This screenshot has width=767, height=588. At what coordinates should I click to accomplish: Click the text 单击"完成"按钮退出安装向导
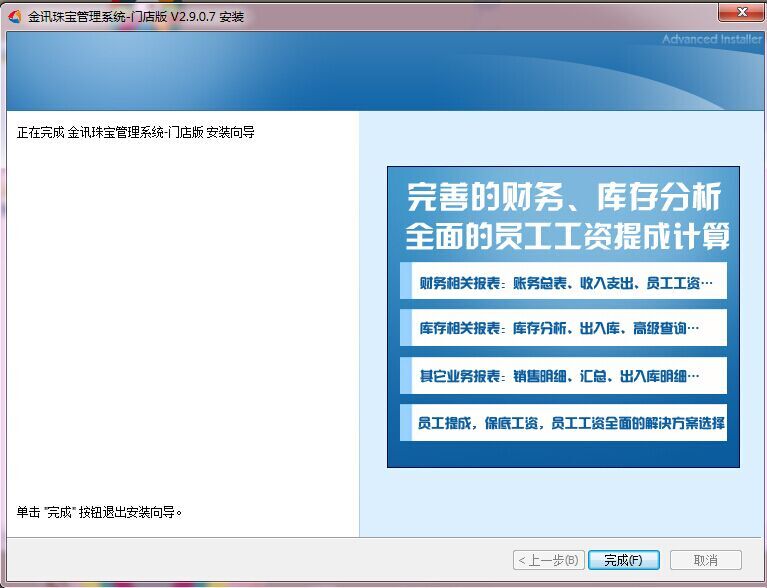(x=99, y=512)
